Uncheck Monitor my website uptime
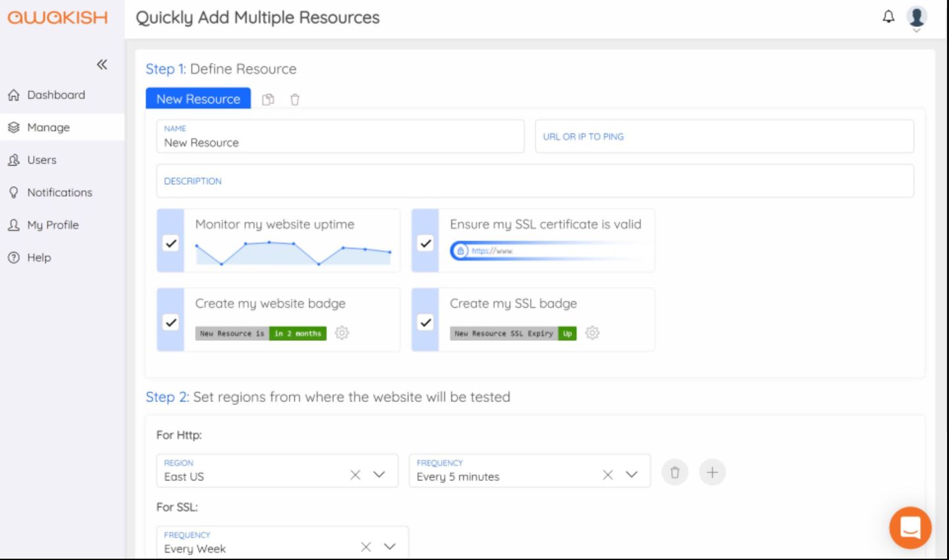 point(171,243)
